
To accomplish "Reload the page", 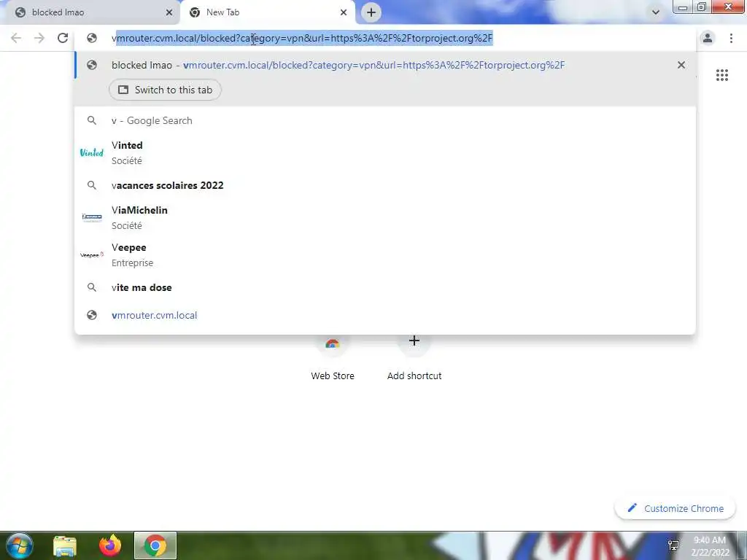I will (x=63, y=38).
